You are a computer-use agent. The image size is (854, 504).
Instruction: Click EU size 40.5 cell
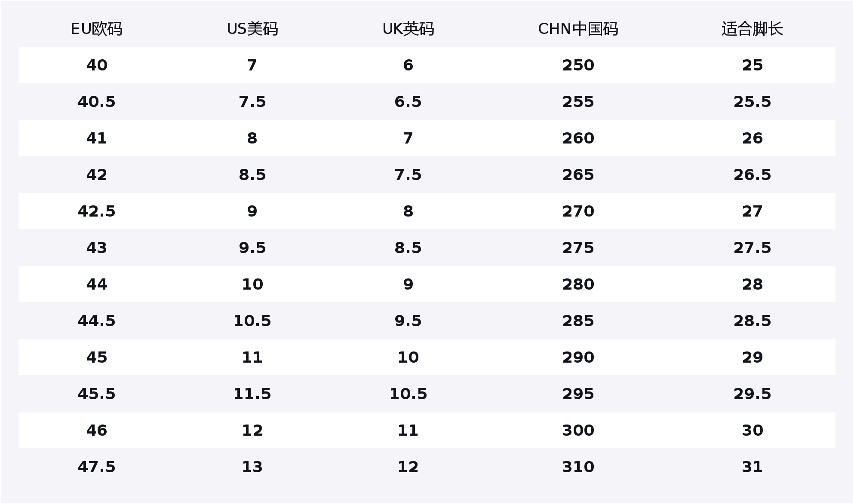click(x=96, y=102)
